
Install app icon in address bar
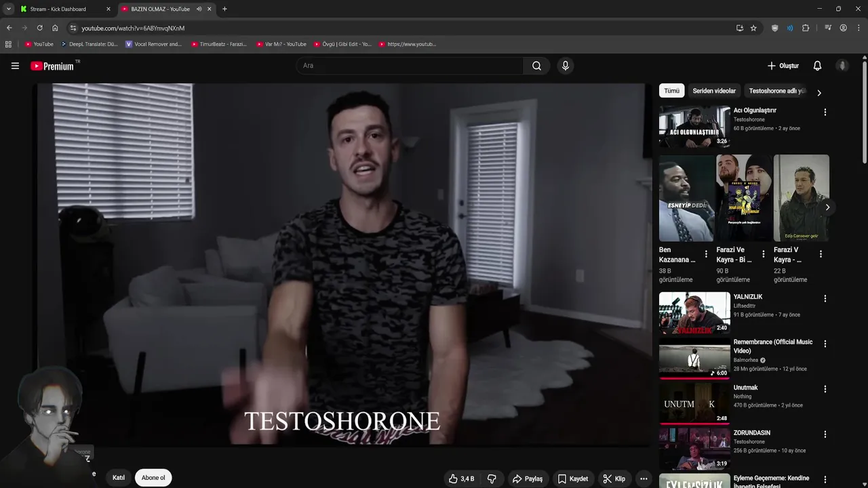click(740, 28)
